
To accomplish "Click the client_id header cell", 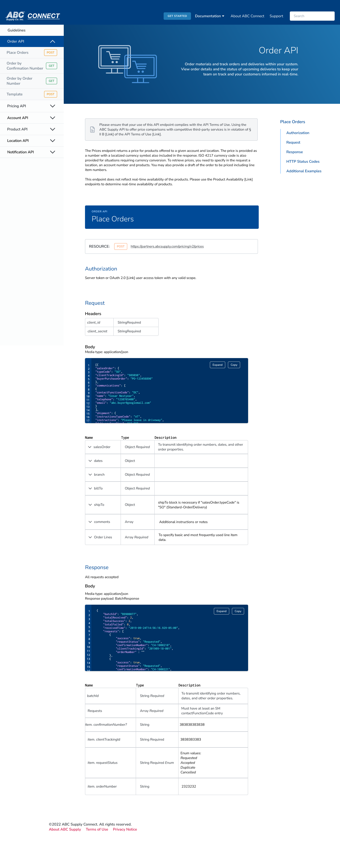I will point(99,323).
